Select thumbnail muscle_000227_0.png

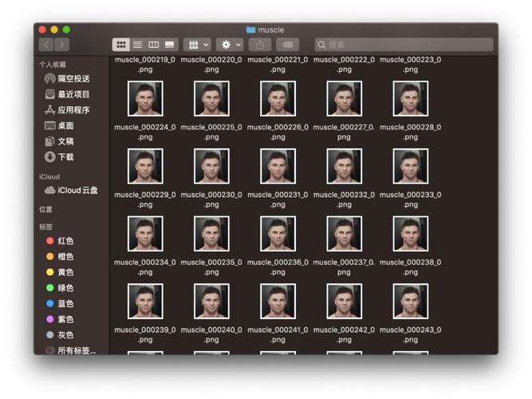[345, 98]
